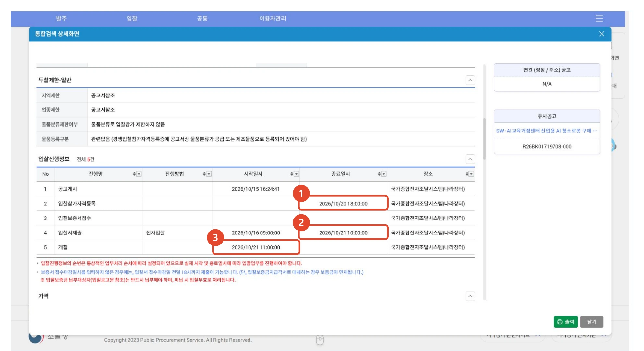This screenshot has height=351, width=644.
Task: Click the 지역제한 value 공고서참조
Action: point(103,95)
